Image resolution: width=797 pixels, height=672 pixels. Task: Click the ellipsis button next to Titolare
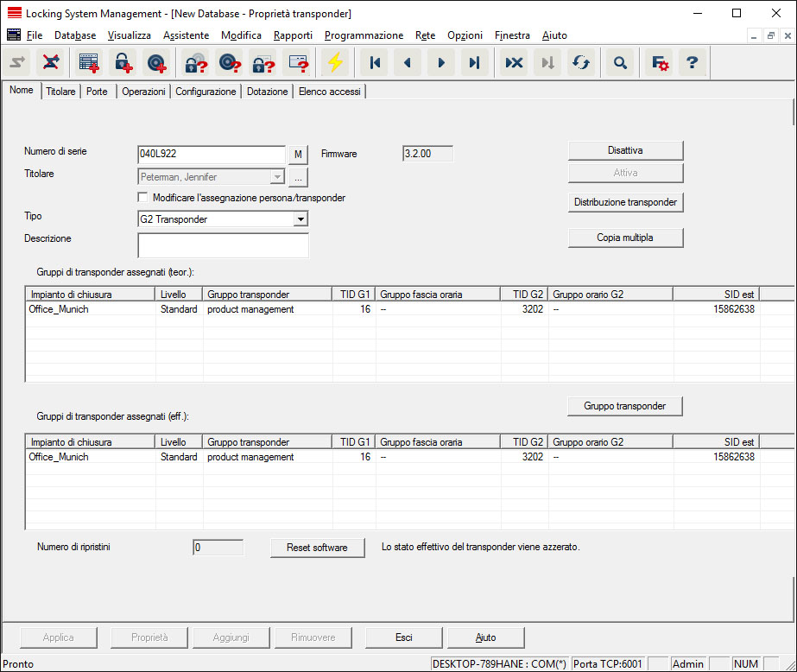(x=297, y=177)
